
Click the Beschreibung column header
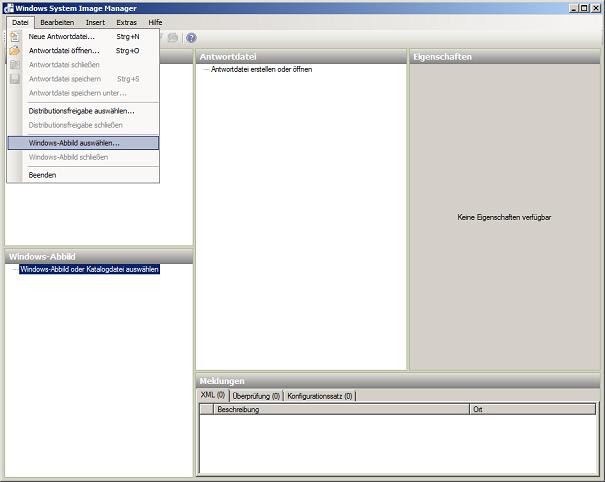point(341,409)
